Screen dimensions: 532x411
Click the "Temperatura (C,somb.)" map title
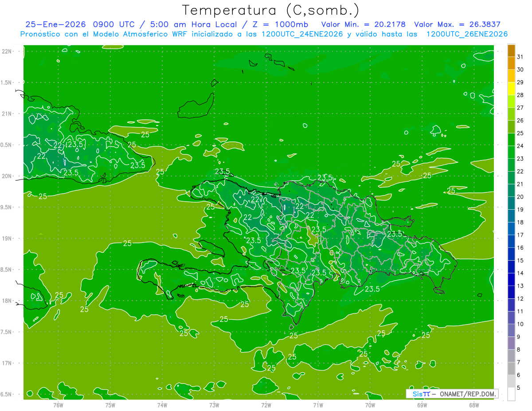point(271,11)
